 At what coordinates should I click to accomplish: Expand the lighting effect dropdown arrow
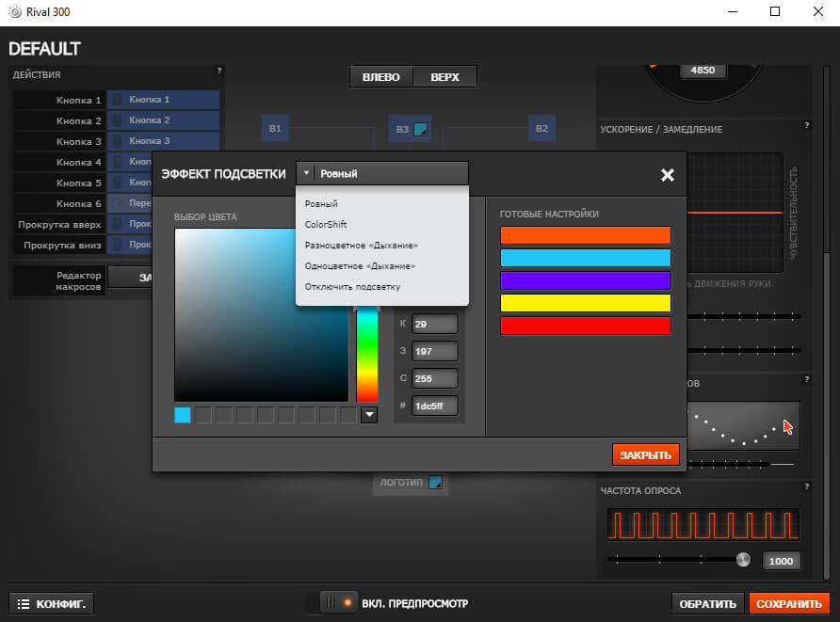click(307, 173)
